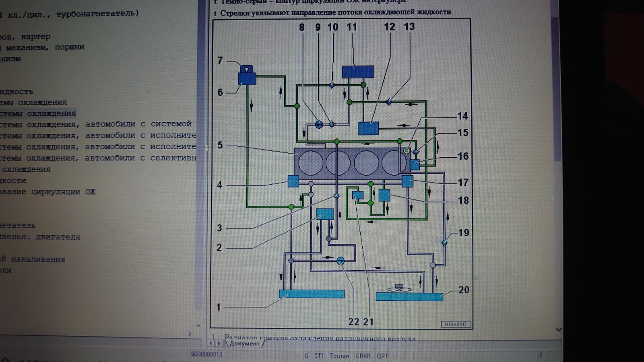This screenshot has height=362, width=644.
Task: Select highlighted tree row 'стемы охлаждения'
Action: tap(38, 113)
